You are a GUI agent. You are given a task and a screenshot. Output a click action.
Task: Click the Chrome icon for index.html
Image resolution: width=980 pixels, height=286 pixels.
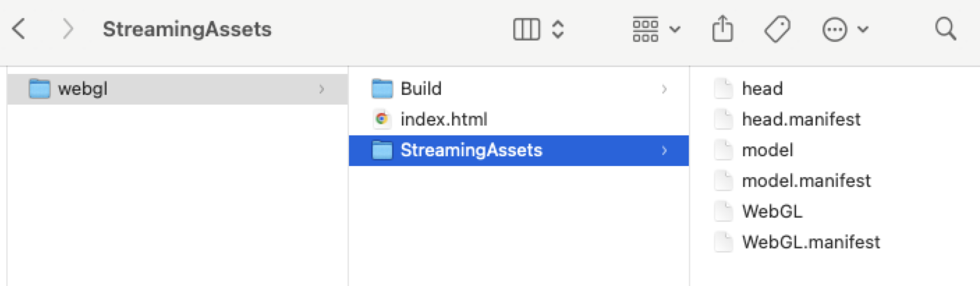382,119
